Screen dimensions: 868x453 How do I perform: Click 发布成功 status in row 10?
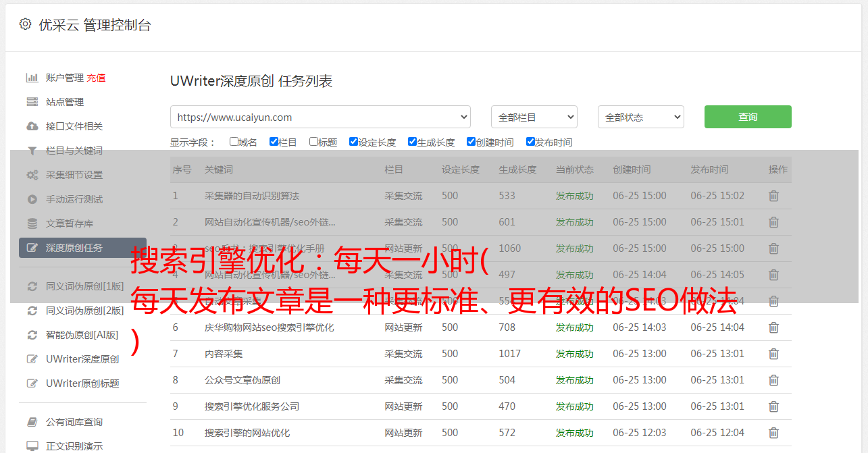(575, 433)
